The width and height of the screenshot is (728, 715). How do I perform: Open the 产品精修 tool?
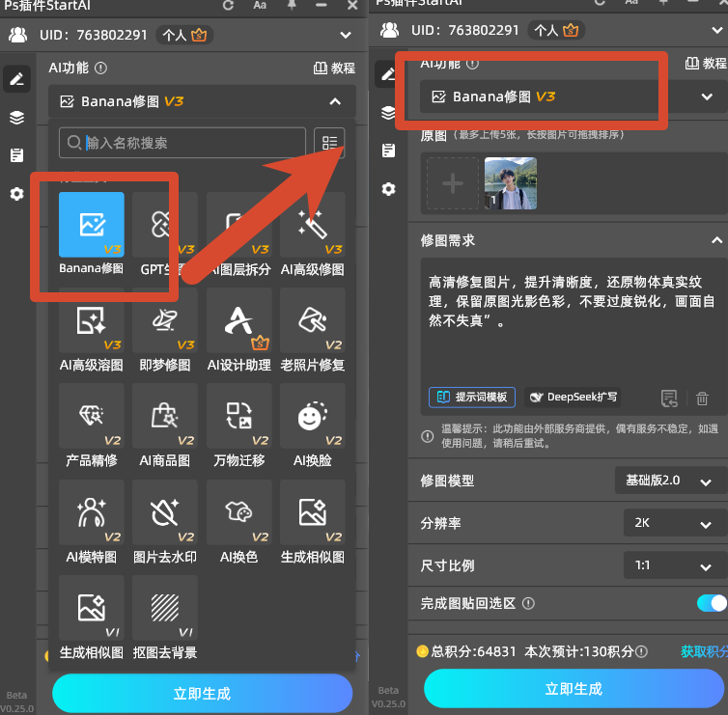pos(92,416)
